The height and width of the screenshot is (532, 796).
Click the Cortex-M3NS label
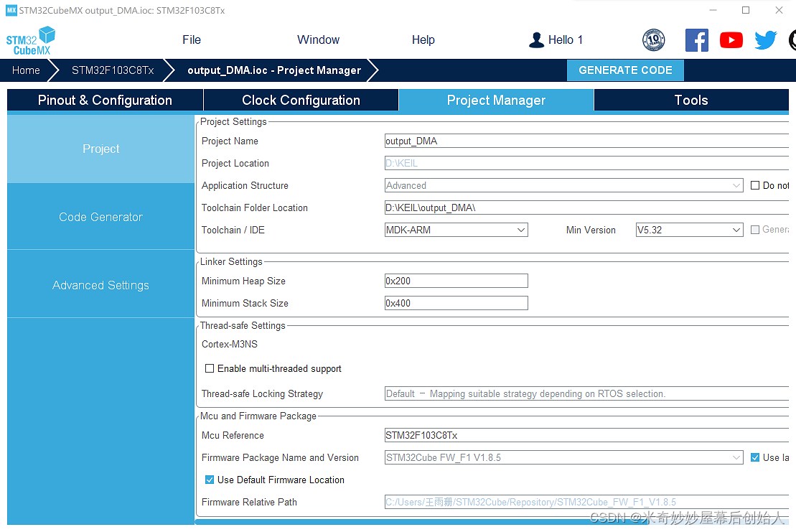click(230, 344)
